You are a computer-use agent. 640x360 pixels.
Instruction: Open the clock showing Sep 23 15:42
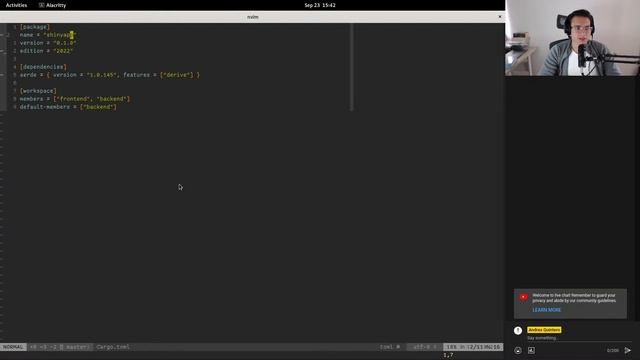320,5
